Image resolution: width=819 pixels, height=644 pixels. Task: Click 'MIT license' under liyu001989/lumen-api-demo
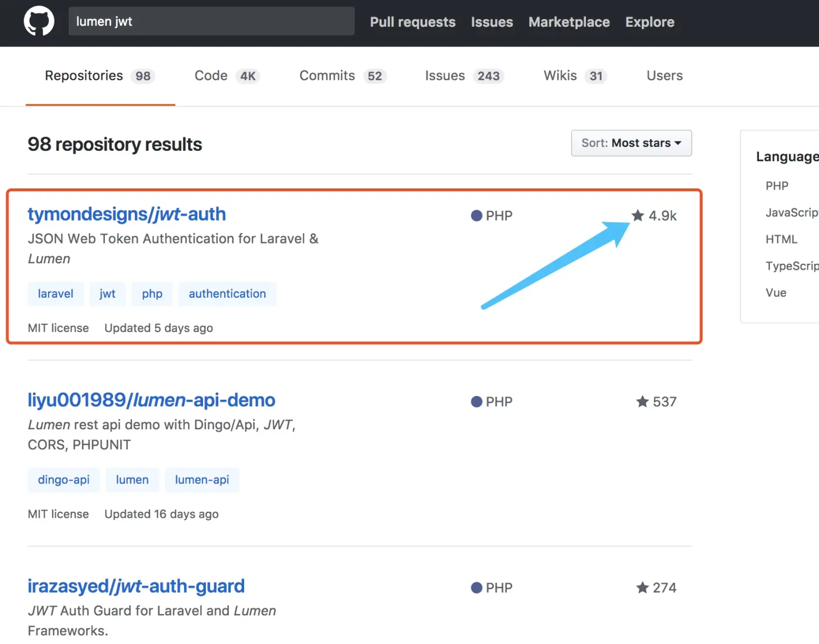pyautogui.click(x=58, y=514)
